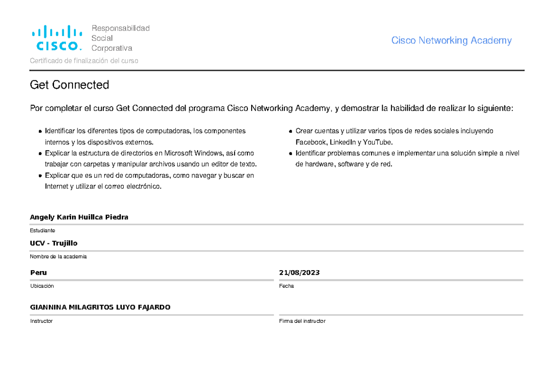The image size is (554, 392).
Task: Click the Nombre de la academia label
Action: click(58, 256)
